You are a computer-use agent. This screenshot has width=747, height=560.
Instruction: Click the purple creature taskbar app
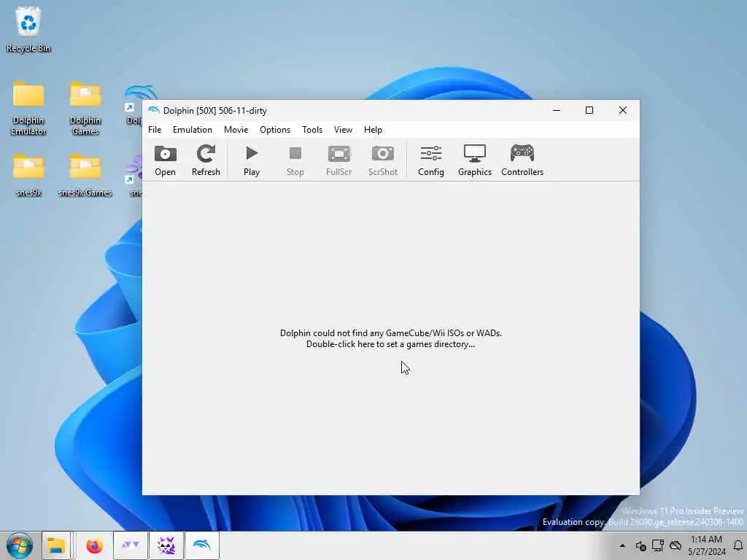[166, 545]
